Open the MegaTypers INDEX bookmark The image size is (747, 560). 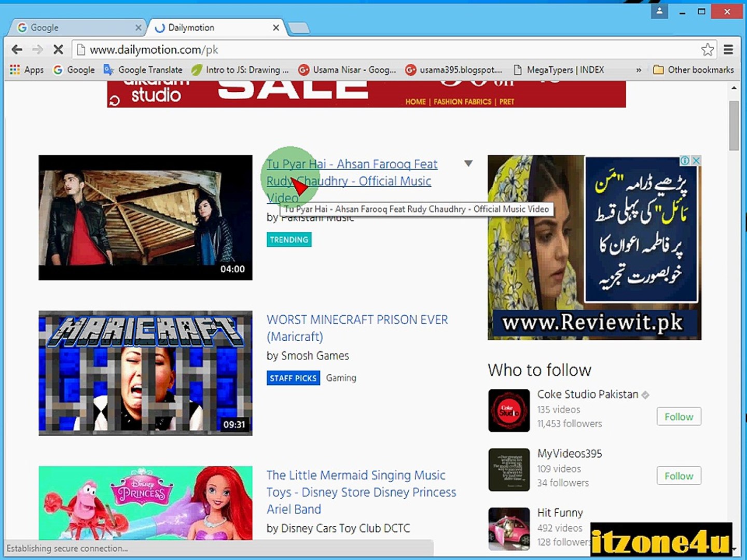pos(559,70)
